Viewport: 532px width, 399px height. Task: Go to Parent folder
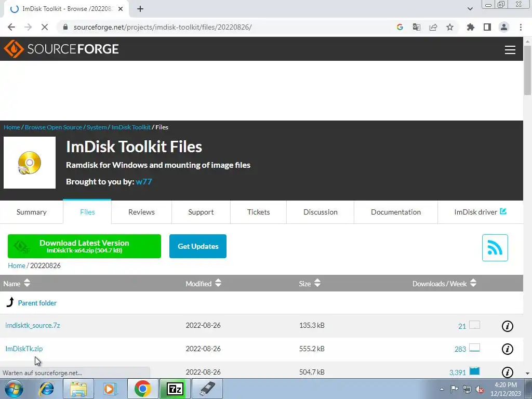37,303
